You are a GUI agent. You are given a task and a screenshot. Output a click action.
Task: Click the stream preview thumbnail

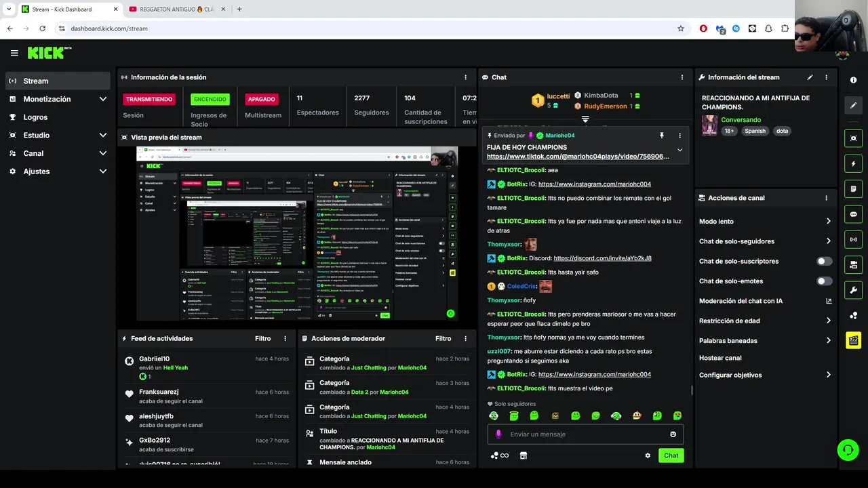tap(297, 233)
